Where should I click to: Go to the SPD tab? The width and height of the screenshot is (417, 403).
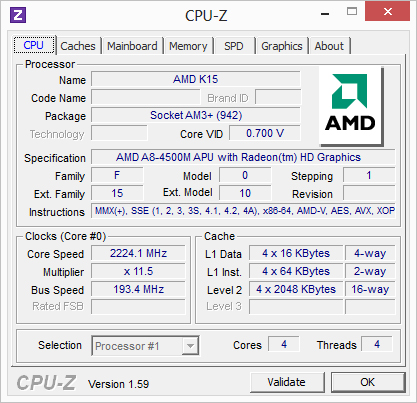(234, 46)
